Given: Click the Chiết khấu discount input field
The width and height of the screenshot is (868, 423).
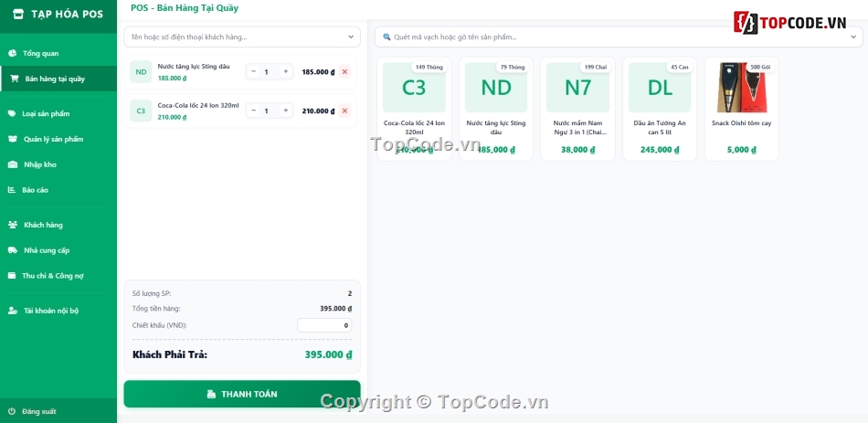Looking at the screenshot, I should pyautogui.click(x=324, y=325).
